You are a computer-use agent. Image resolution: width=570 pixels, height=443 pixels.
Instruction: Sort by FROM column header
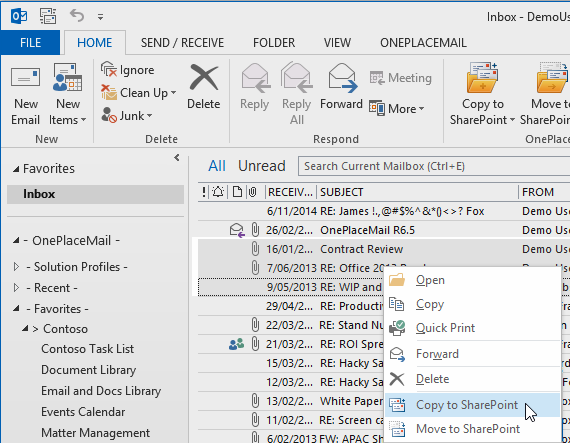(545, 192)
